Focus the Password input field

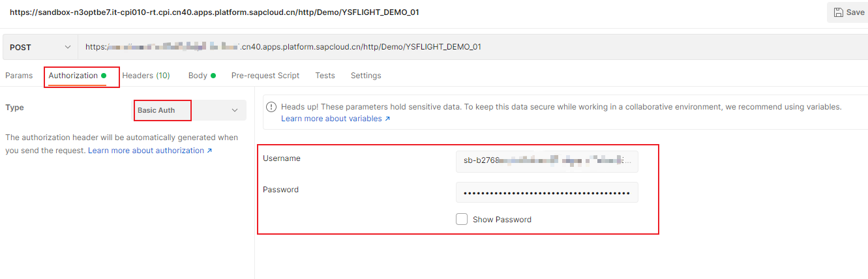point(546,192)
